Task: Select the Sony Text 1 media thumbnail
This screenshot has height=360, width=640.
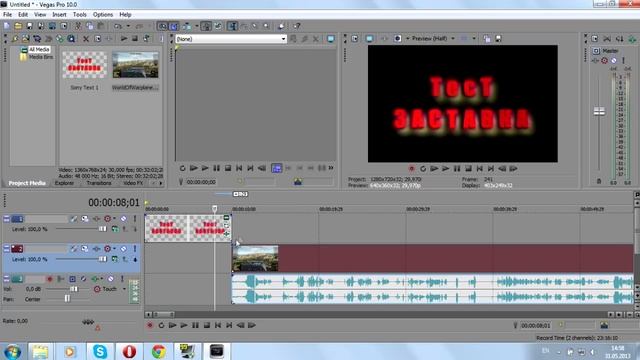Action: coord(84,64)
